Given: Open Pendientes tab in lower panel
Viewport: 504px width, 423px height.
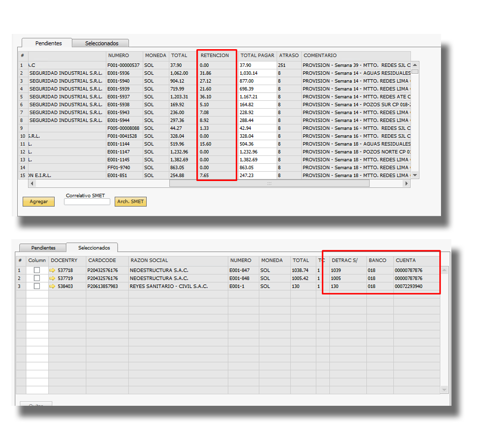Looking at the screenshot, I should tap(43, 247).
